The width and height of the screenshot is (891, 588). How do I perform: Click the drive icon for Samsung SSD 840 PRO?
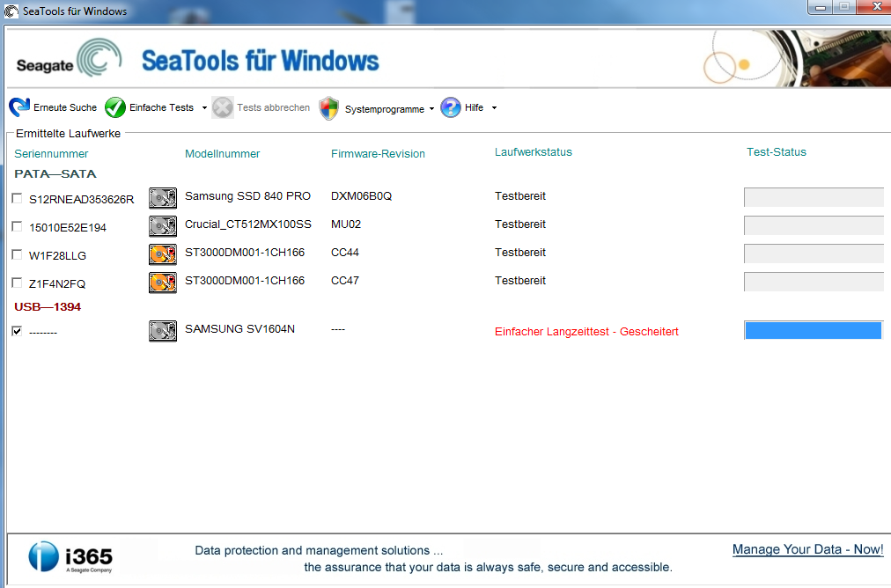163,198
